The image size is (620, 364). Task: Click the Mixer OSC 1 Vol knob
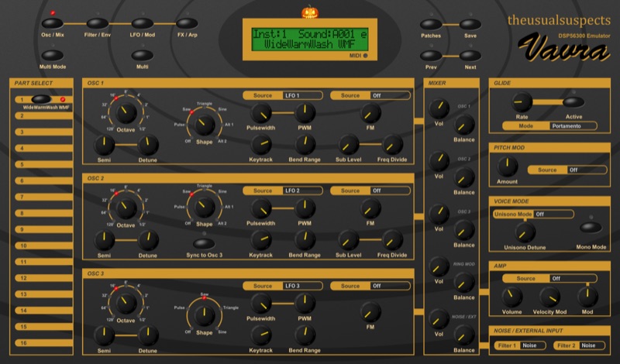coord(439,108)
